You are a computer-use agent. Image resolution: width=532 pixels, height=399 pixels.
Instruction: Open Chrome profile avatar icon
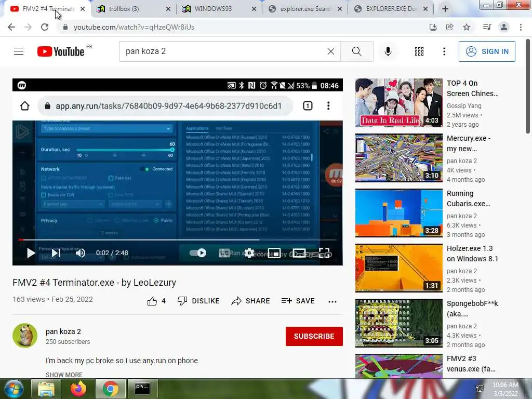coord(504,27)
